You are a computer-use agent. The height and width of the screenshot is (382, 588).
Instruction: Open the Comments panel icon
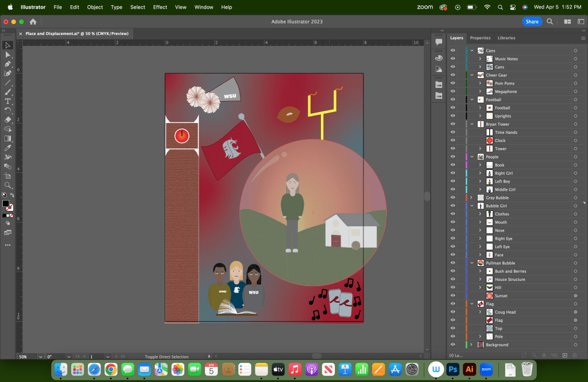pos(439,42)
